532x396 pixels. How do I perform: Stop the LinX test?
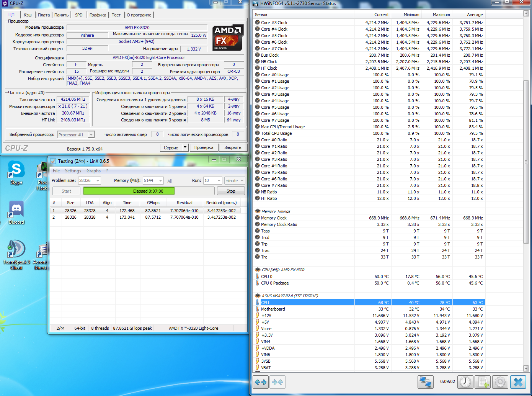point(231,191)
